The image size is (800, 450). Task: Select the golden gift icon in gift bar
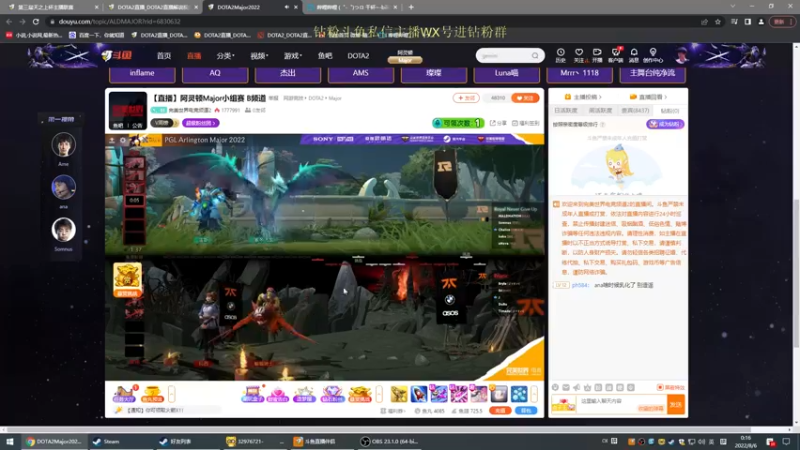[399, 394]
